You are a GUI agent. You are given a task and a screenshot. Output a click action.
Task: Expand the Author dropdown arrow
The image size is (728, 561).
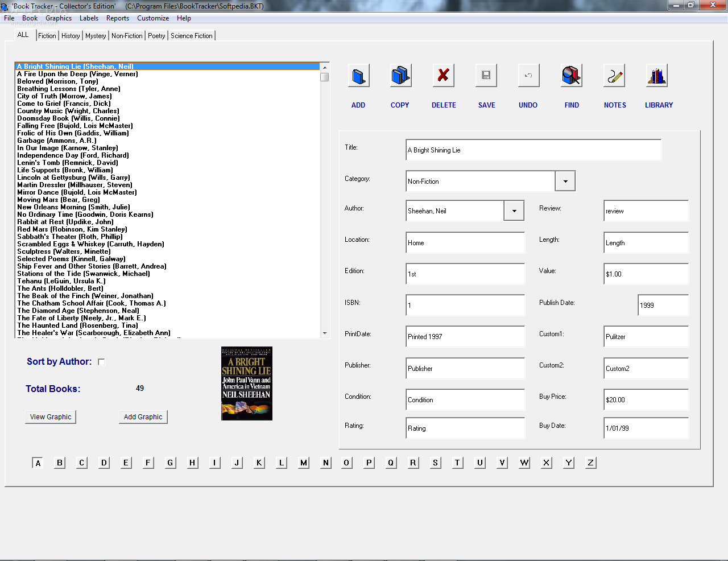tap(514, 211)
